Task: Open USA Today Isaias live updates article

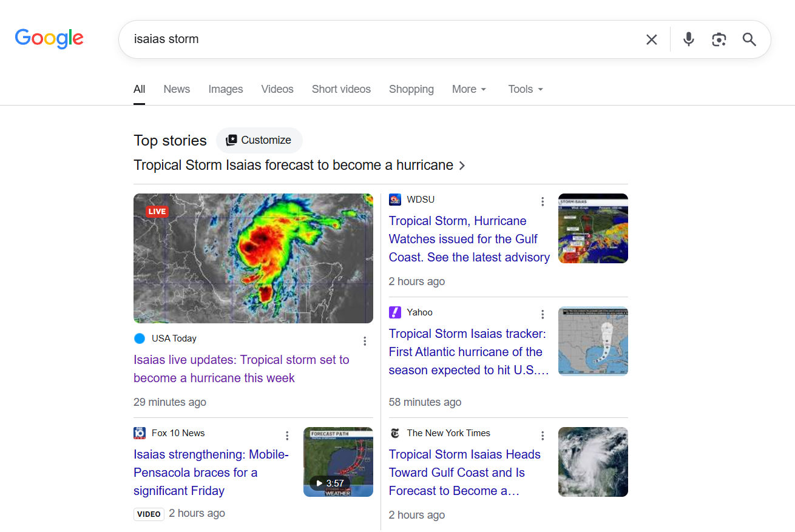Action: 242,369
